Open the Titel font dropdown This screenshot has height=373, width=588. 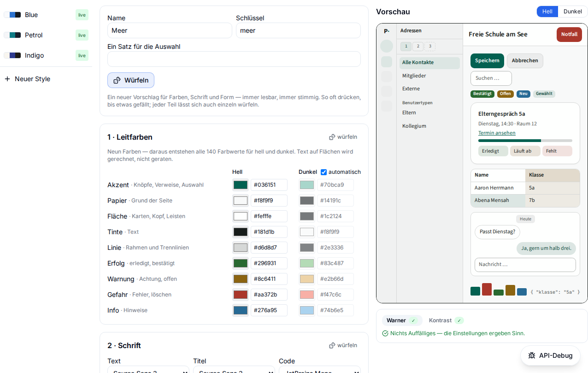click(234, 369)
